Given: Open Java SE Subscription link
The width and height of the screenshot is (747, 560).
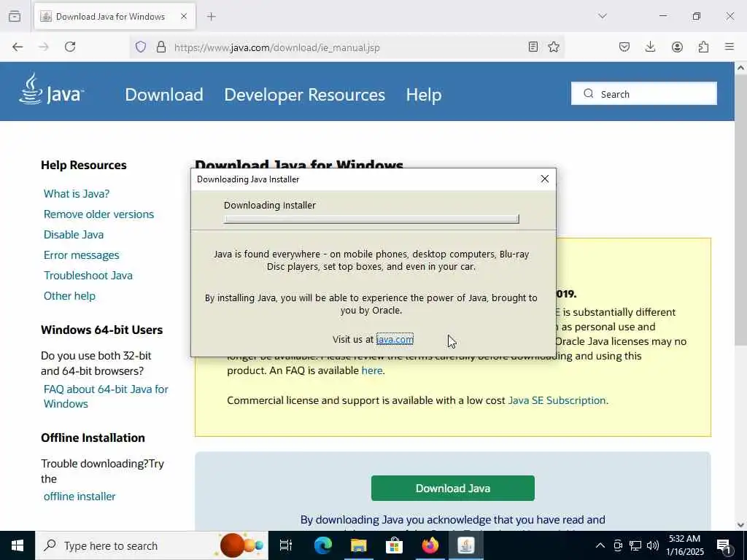Looking at the screenshot, I should [x=557, y=400].
